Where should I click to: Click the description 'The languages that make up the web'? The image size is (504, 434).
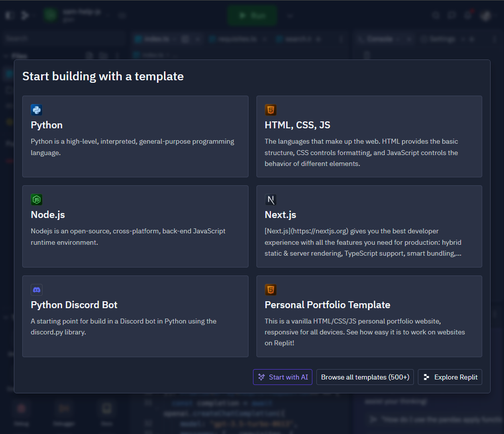point(361,153)
